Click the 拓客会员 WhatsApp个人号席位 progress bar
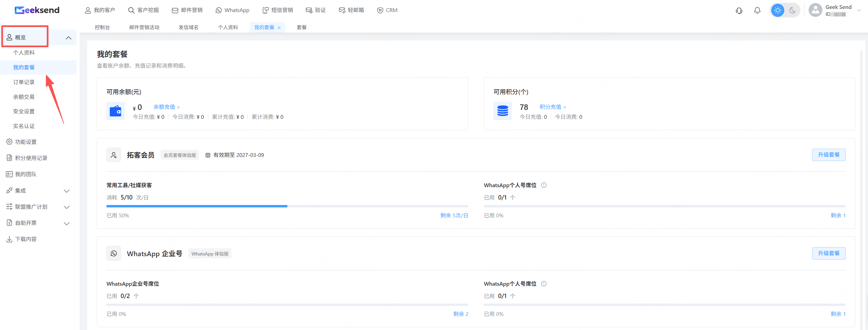Image resolution: width=868 pixels, height=330 pixels. 665,206
